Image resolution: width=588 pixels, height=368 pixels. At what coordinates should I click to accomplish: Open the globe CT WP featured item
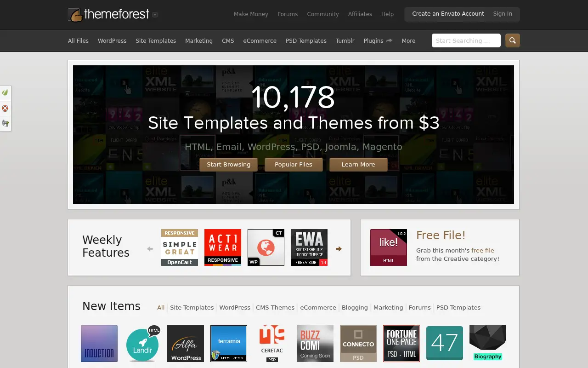click(266, 247)
